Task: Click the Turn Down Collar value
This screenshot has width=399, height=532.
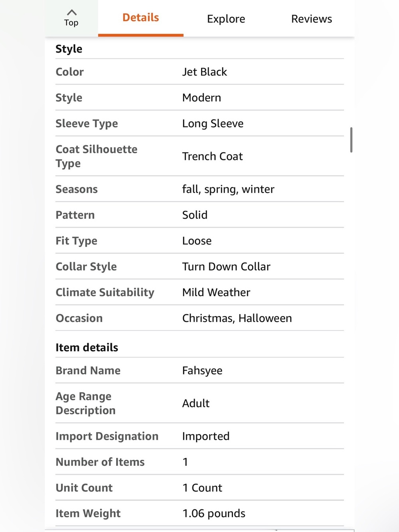Action: (x=226, y=267)
